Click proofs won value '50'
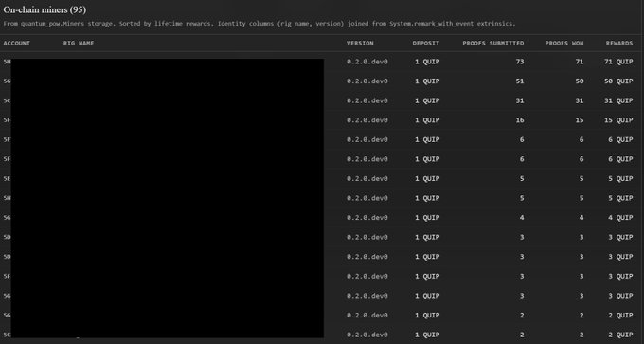 [x=579, y=81]
